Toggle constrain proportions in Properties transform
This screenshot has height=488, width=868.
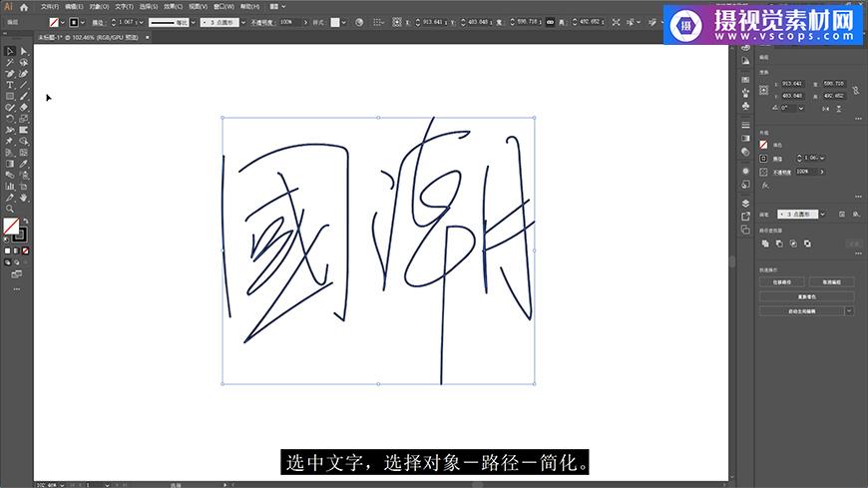(x=856, y=90)
